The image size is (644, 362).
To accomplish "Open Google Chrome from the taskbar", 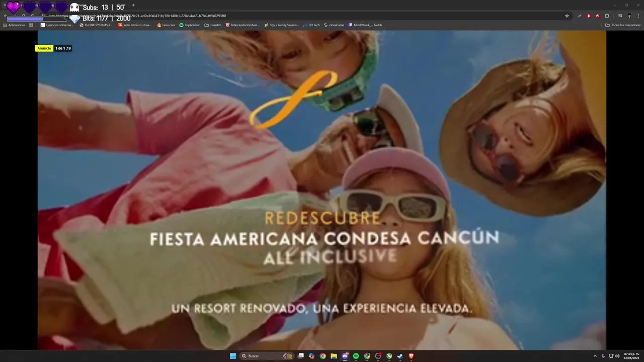I will (x=323, y=356).
